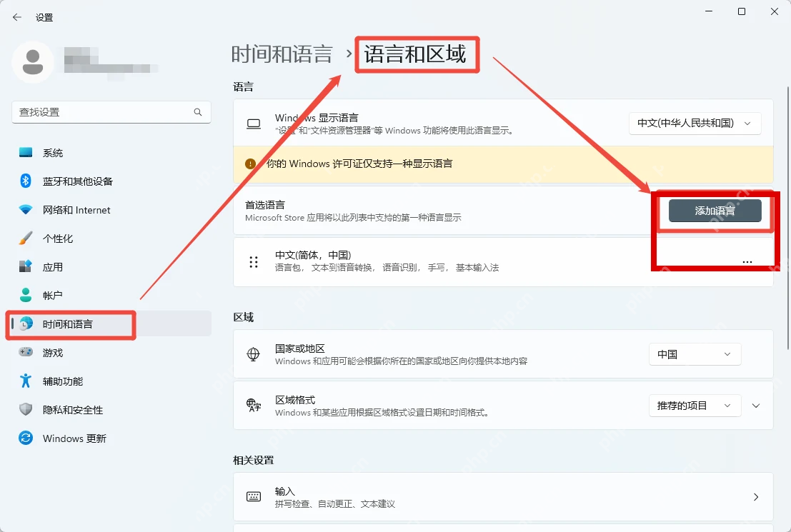This screenshot has width=791, height=532.
Task: Click the 区域格式 language format icon
Action: click(x=254, y=406)
